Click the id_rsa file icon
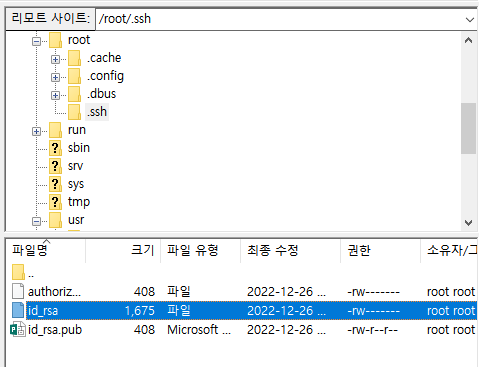 pyautogui.click(x=18, y=310)
